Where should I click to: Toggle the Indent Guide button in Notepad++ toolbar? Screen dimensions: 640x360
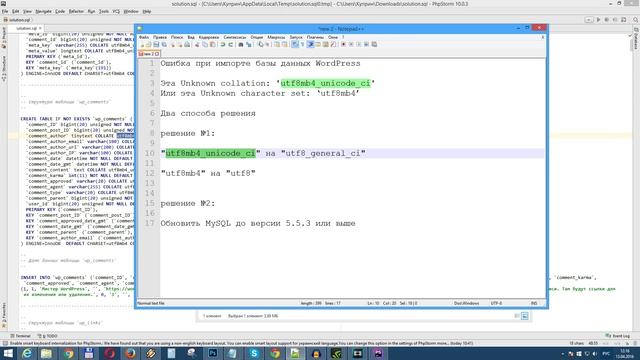coord(311,44)
